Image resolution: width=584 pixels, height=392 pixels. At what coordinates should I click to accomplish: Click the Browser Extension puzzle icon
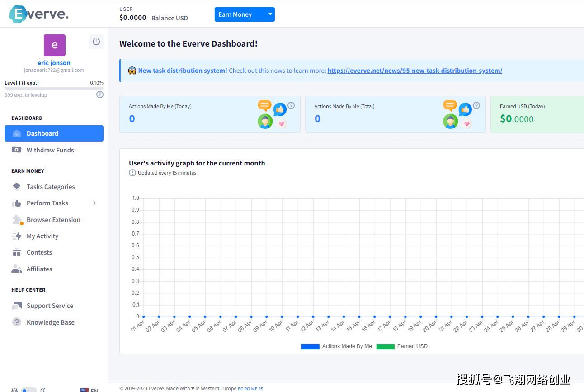click(x=17, y=220)
